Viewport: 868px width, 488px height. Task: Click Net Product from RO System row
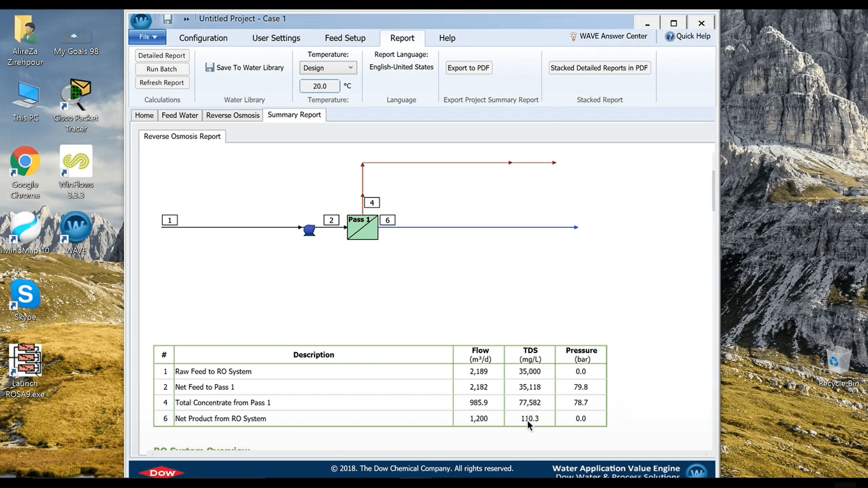(x=380, y=418)
